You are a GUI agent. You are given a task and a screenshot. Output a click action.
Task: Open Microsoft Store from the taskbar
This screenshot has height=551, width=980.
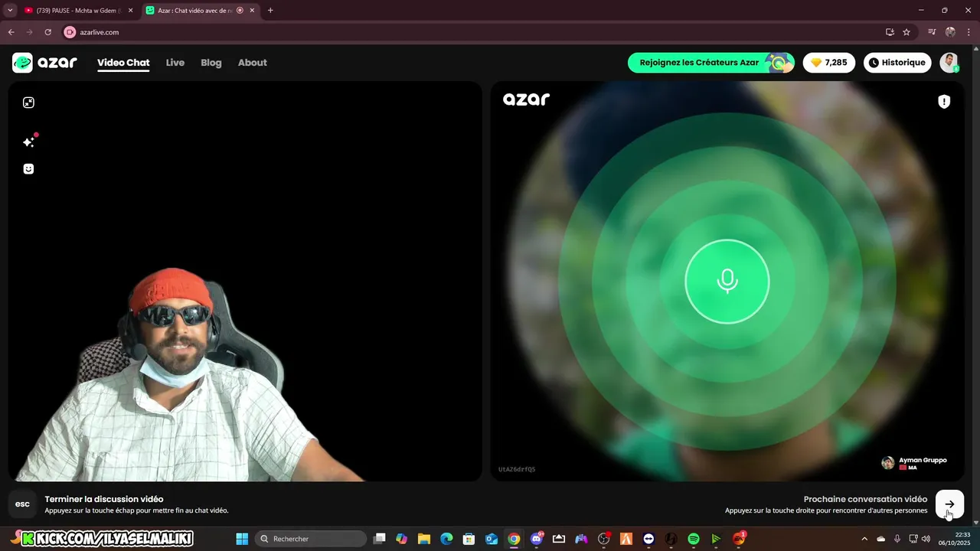pyautogui.click(x=469, y=539)
